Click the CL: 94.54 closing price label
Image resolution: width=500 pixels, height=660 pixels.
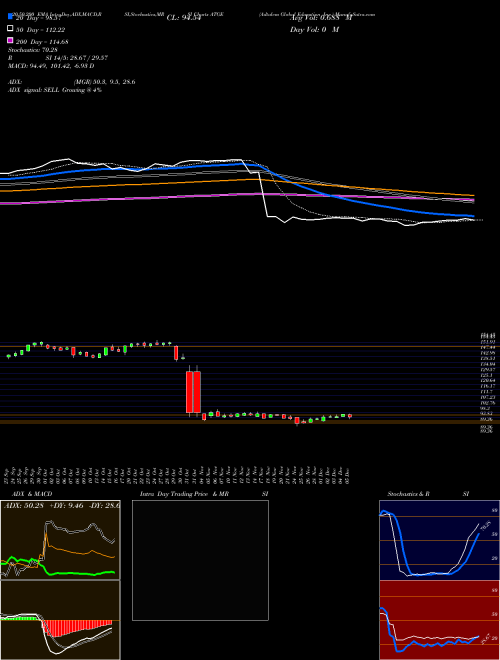[184, 18]
